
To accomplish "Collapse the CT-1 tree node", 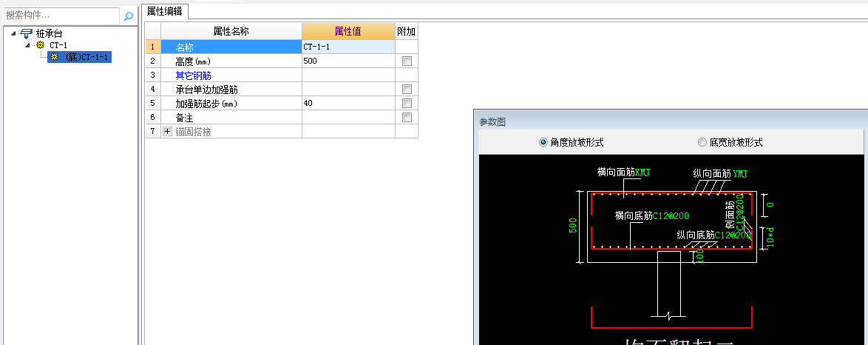I will pos(27,45).
